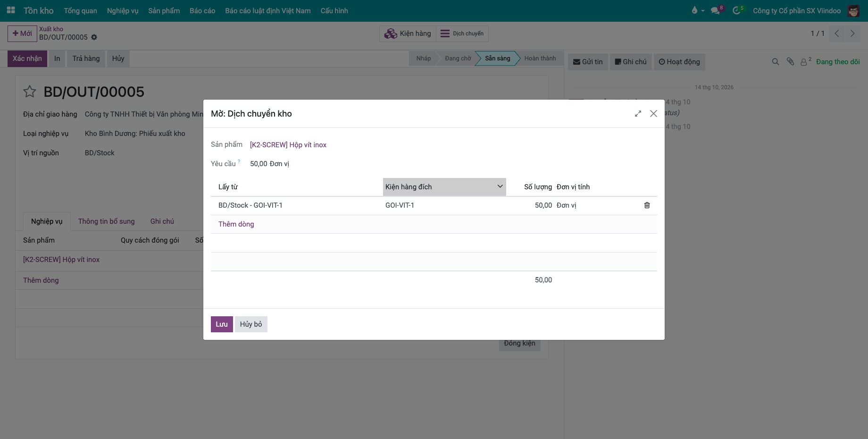Edit the 50,00 quantity cell

(531, 205)
